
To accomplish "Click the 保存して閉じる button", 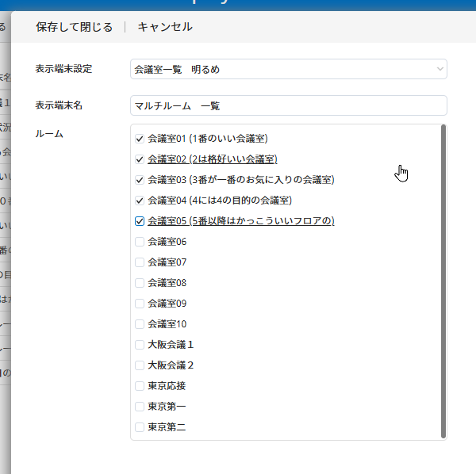I will point(74,27).
